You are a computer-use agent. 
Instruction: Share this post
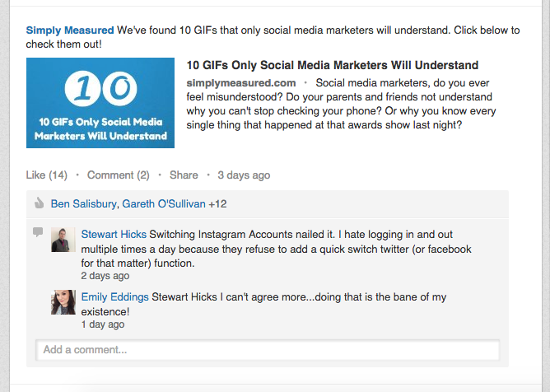pyautogui.click(x=184, y=175)
